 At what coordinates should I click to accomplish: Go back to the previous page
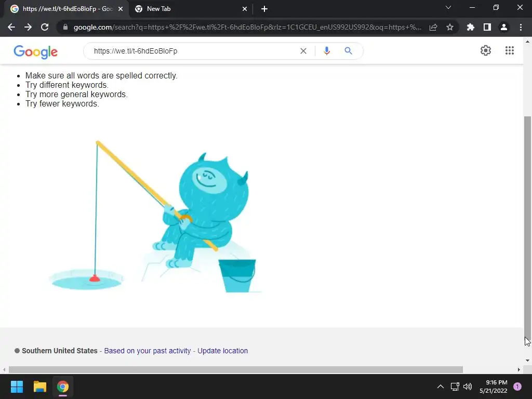[11, 27]
